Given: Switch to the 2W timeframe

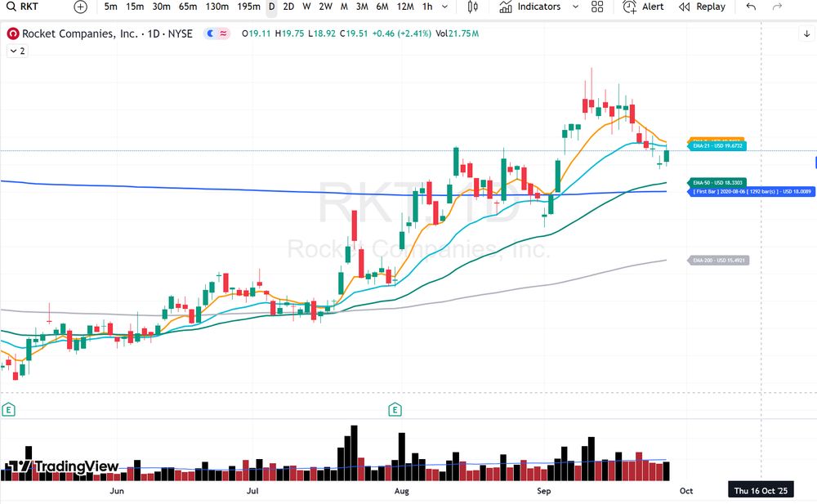Looking at the screenshot, I should click(x=325, y=7).
